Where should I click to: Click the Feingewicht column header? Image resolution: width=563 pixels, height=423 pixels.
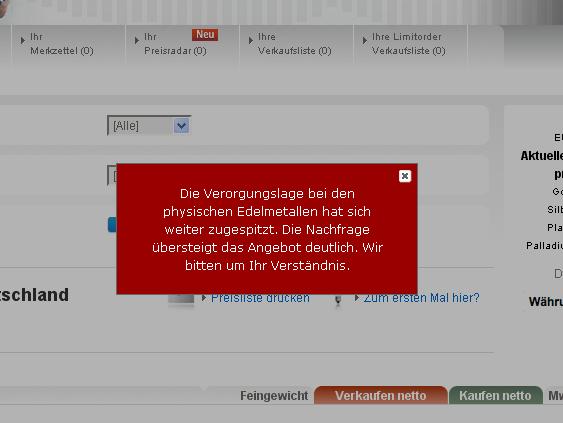(274, 396)
